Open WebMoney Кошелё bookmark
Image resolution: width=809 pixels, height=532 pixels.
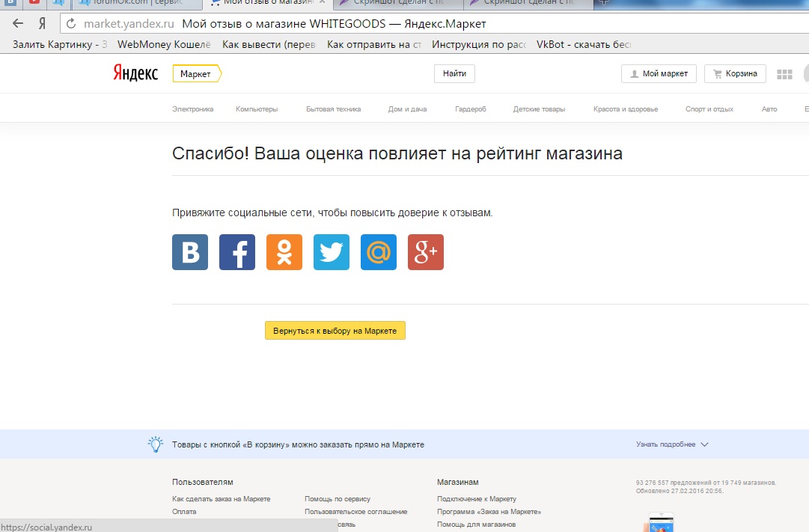164,44
